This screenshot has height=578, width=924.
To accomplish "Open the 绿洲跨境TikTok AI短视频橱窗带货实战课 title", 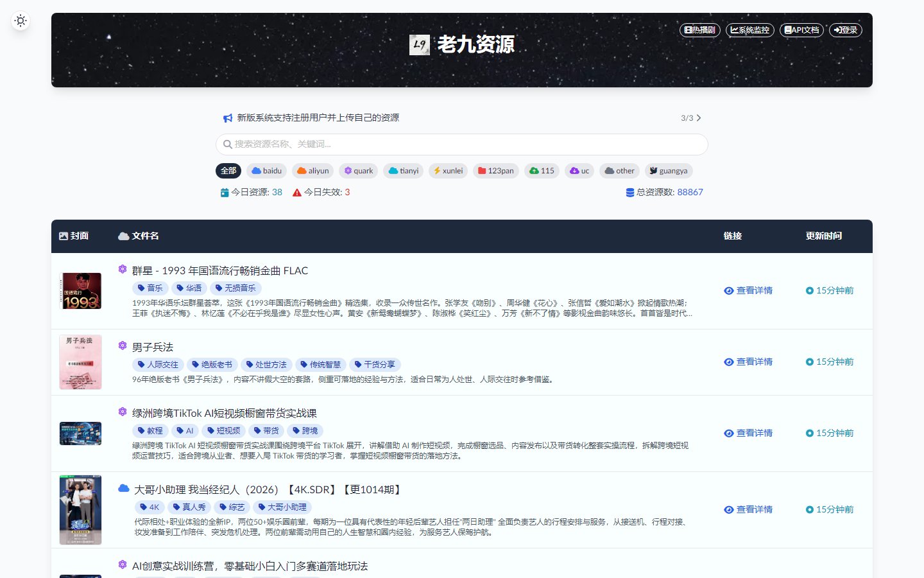I will click(x=225, y=414).
